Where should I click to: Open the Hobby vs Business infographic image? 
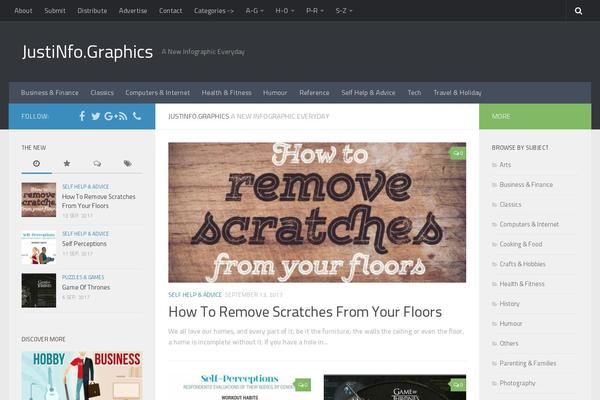pyautogui.click(x=82, y=376)
